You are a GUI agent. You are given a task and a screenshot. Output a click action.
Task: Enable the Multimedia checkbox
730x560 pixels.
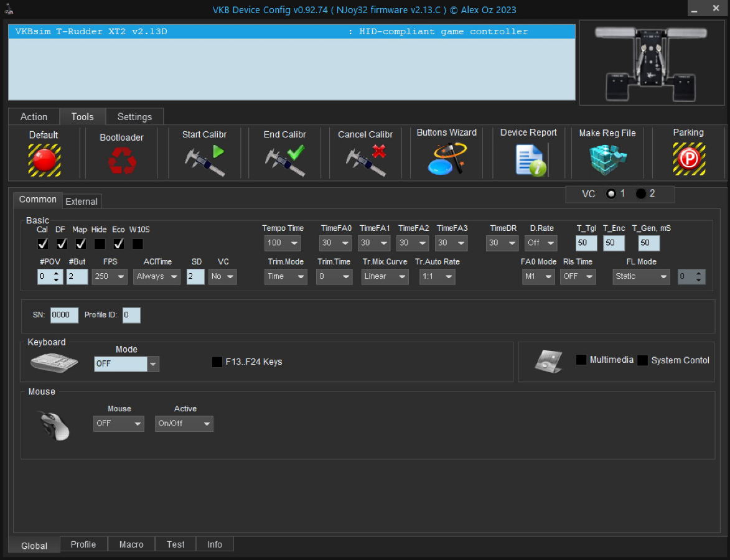(581, 360)
